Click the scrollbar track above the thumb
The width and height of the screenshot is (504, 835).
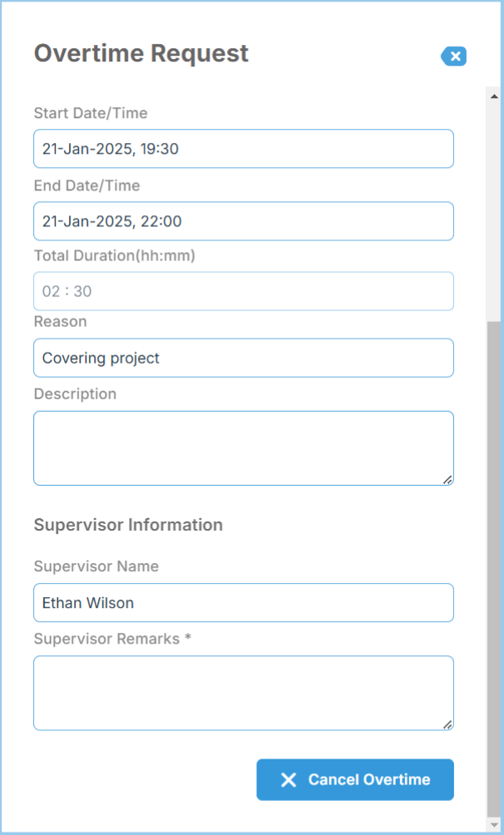tap(493, 208)
